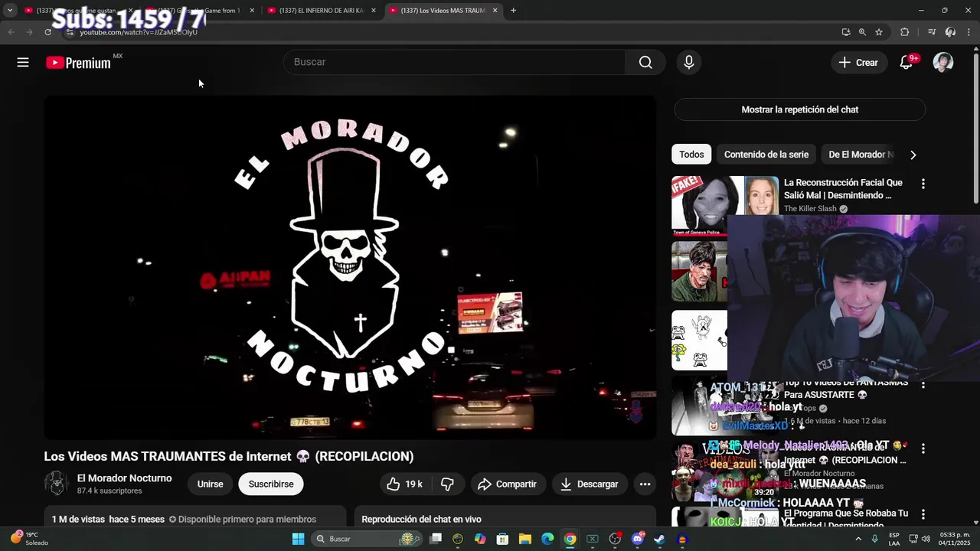The image size is (980, 551).
Task: Open the clock and date in taskbar
Action: pyautogui.click(x=955, y=539)
